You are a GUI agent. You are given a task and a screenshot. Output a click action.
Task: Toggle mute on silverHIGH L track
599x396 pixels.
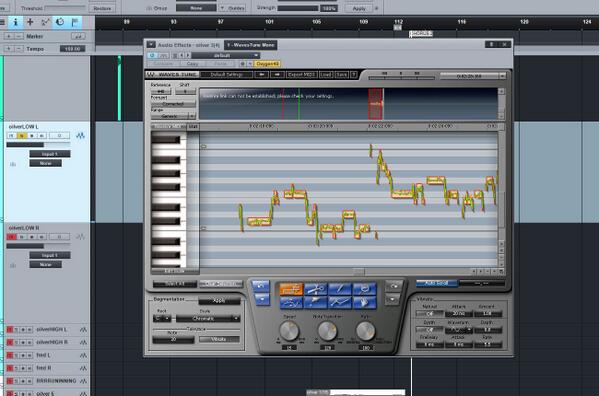(10, 330)
